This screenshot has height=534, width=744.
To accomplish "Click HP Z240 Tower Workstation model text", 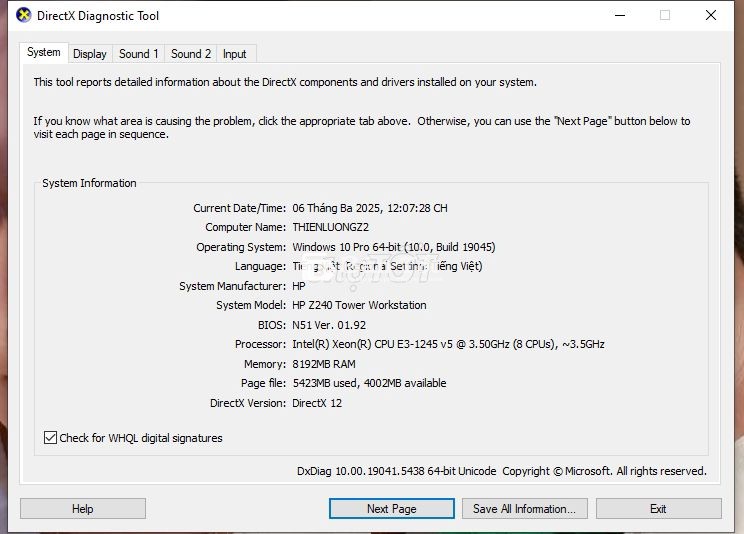I will click(359, 305).
